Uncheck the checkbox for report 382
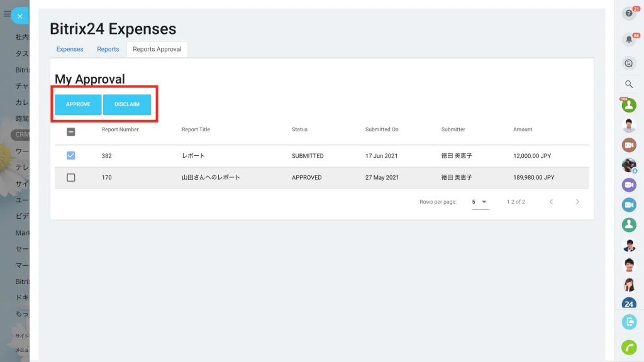644x362 pixels. [x=70, y=156]
